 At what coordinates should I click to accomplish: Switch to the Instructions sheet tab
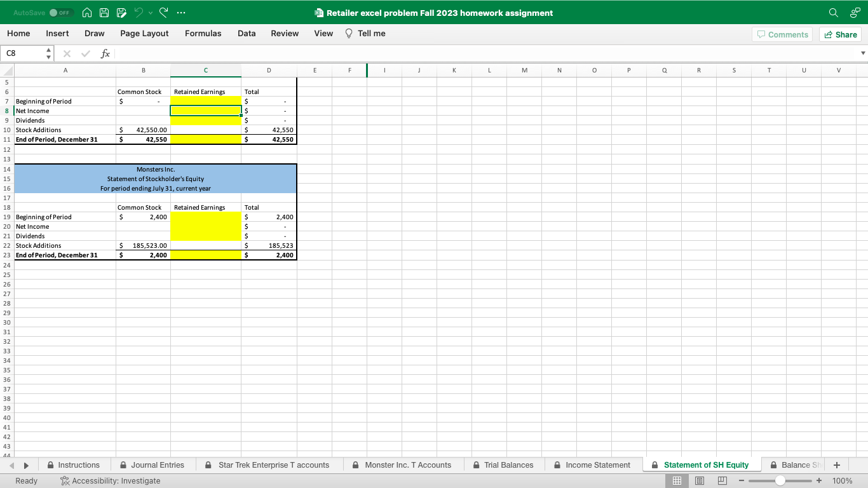pyautogui.click(x=73, y=465)
